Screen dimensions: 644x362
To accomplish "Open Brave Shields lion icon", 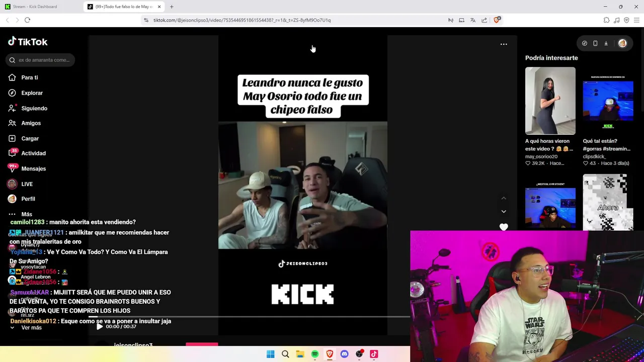I will [x=497, y=20].
